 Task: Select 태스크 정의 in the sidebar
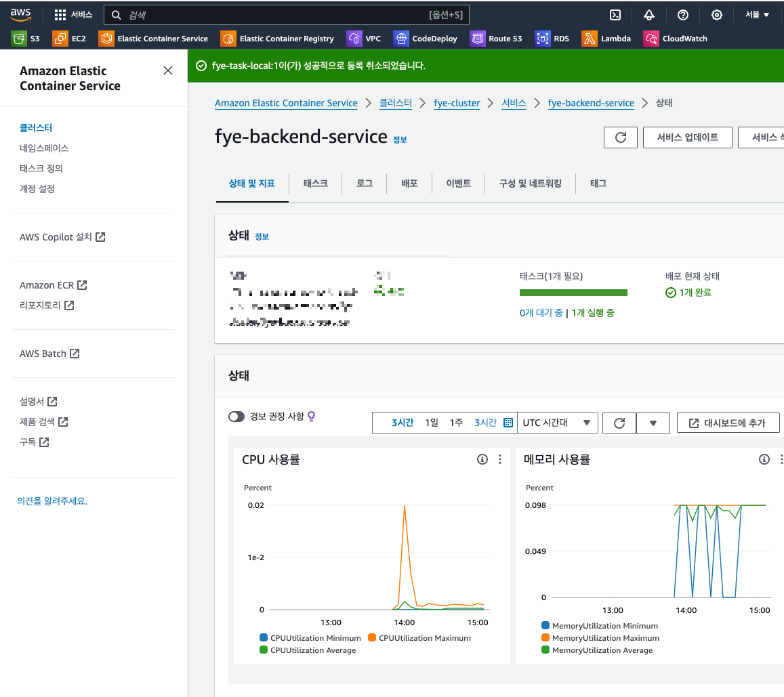[x=41, y=169]
